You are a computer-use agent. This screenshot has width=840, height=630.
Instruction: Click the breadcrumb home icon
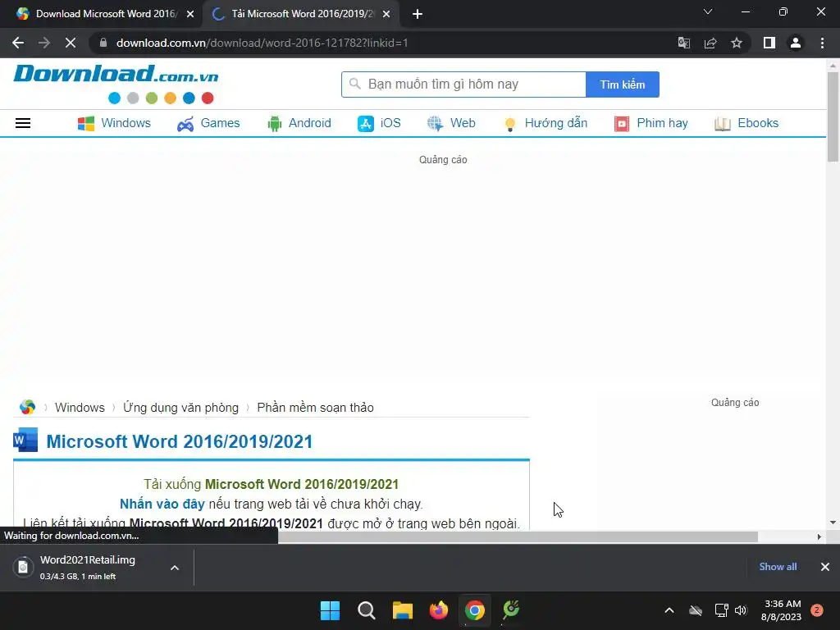point(27,407)
